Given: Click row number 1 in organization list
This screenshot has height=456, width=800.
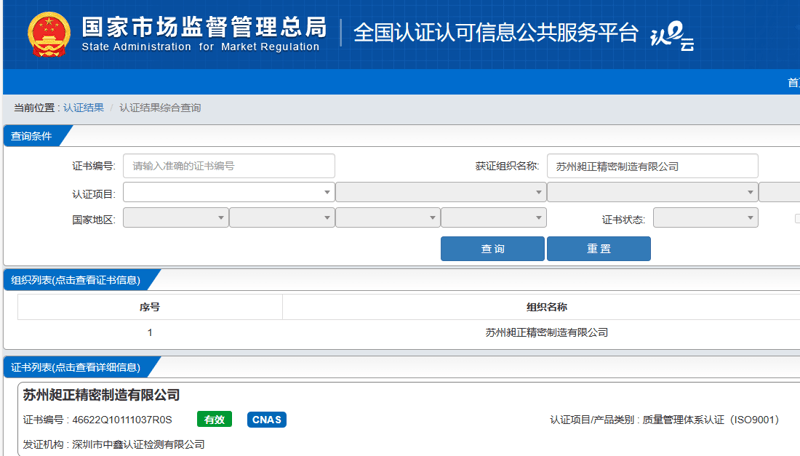Looking at the screenshot, I should 149,333.
